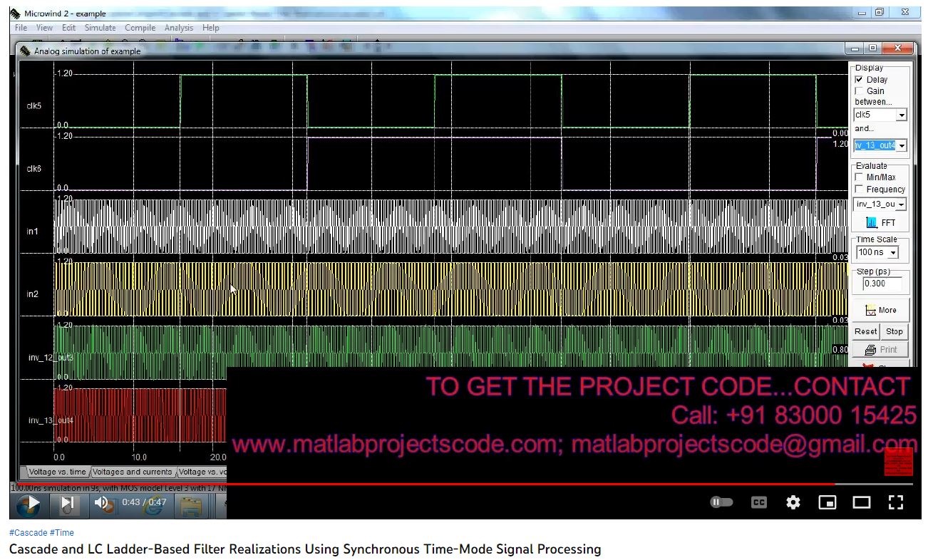Check the Min/Max evaluate option
Screen dimensions: 928x560
[859, 177]
